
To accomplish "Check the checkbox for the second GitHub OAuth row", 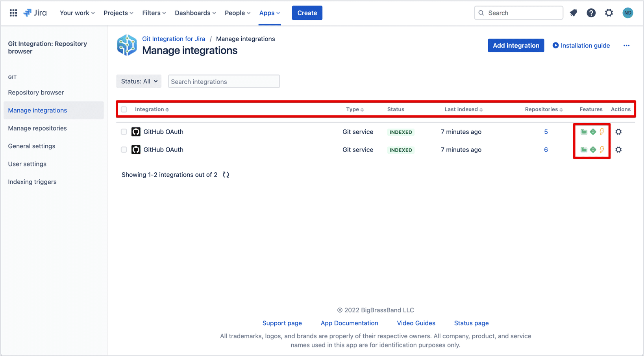I will [x=124, y=149].
